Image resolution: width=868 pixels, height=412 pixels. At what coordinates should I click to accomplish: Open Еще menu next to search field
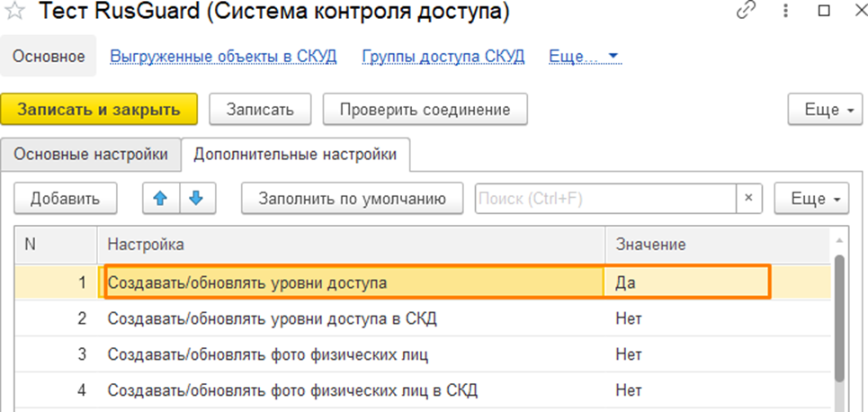811,198
